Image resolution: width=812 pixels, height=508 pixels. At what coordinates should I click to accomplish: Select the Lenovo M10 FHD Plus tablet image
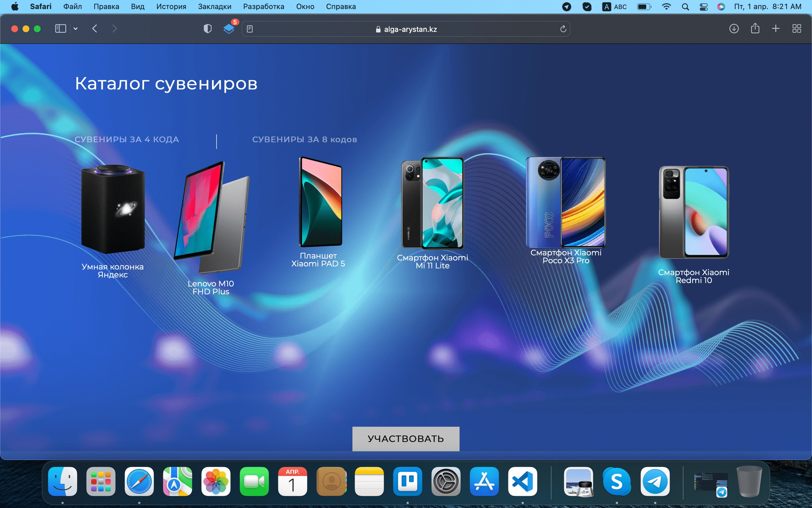coord(212,217)
